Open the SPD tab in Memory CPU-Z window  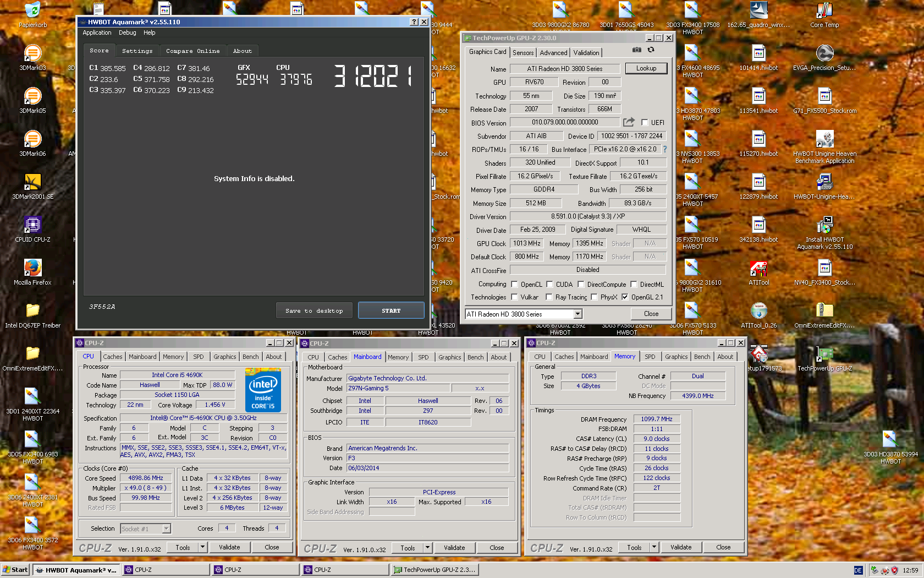(x=650, y=357)
